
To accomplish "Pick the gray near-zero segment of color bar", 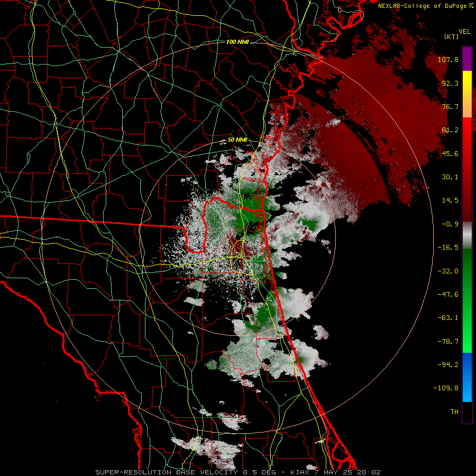I will tap(467, 235).
